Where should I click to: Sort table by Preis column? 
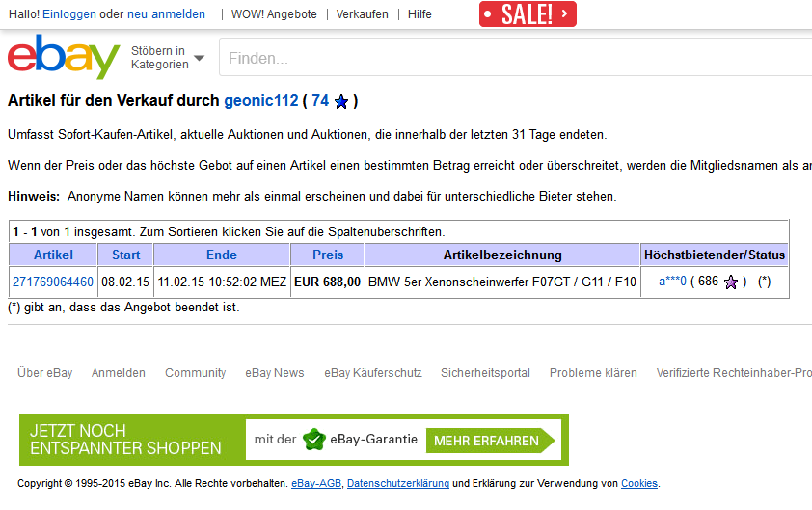coord(328,255)
